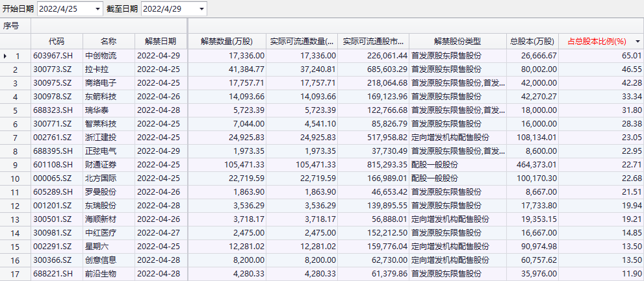Select stock name 浙江建投
This screenshot has width=644, height=281.
click(101, 138)
